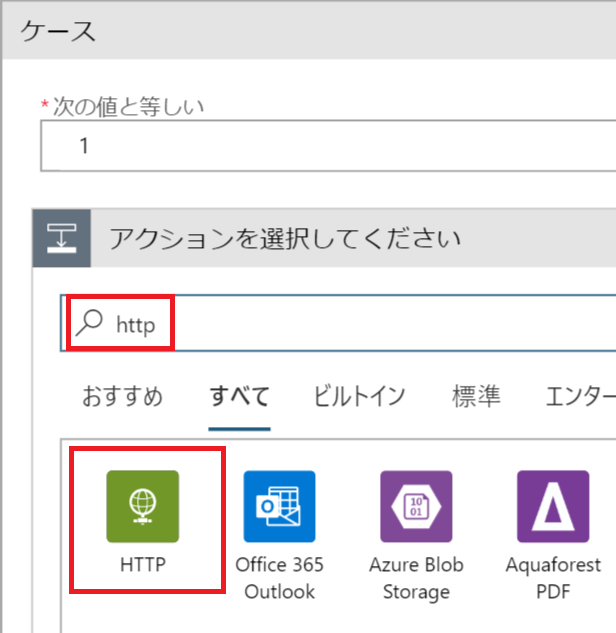Click the 次の値と等しい value field

330,146
